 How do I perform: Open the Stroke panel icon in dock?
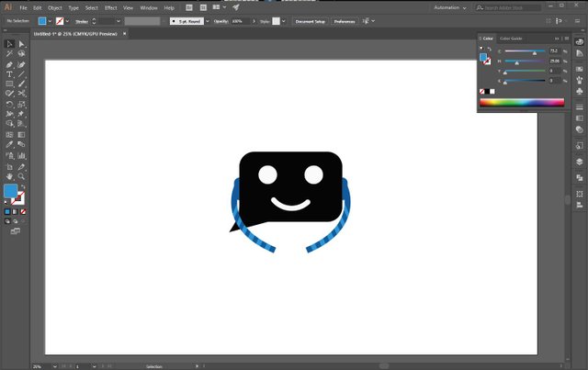[x=580, y=107]
